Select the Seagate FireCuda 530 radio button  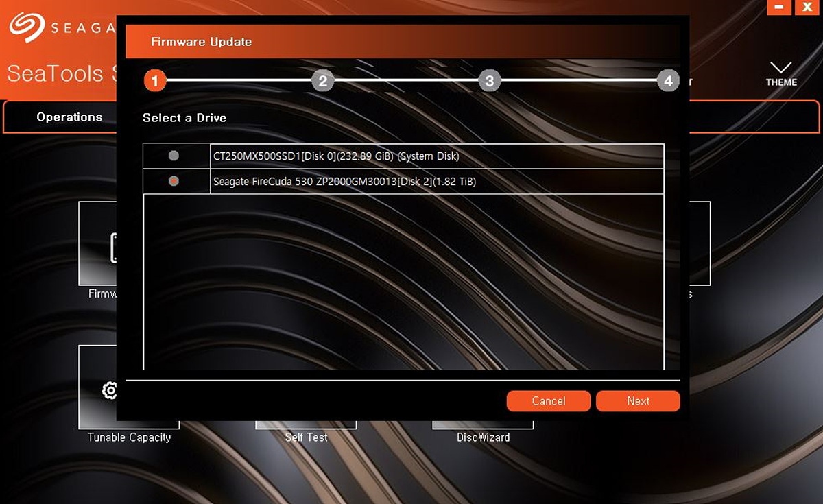coord(174,181)
